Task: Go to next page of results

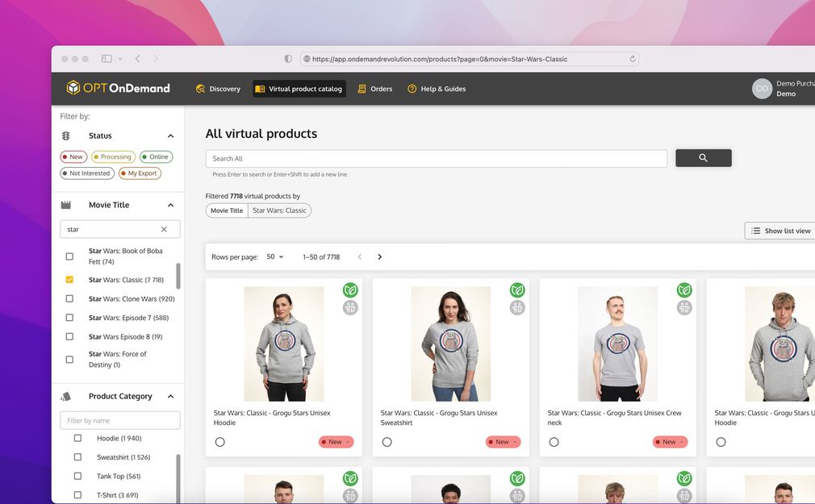Action: pos(379,257)
